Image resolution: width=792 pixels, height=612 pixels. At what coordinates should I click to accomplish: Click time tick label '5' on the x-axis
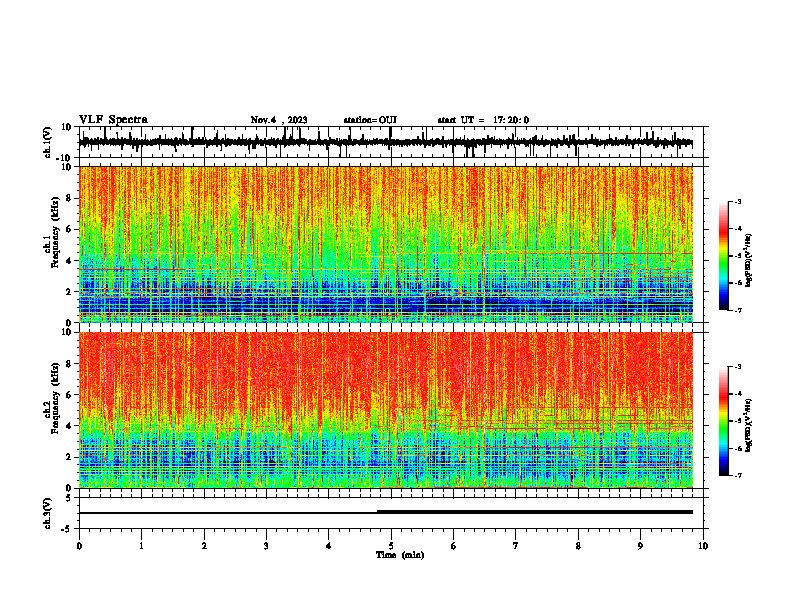click(391, 546)
